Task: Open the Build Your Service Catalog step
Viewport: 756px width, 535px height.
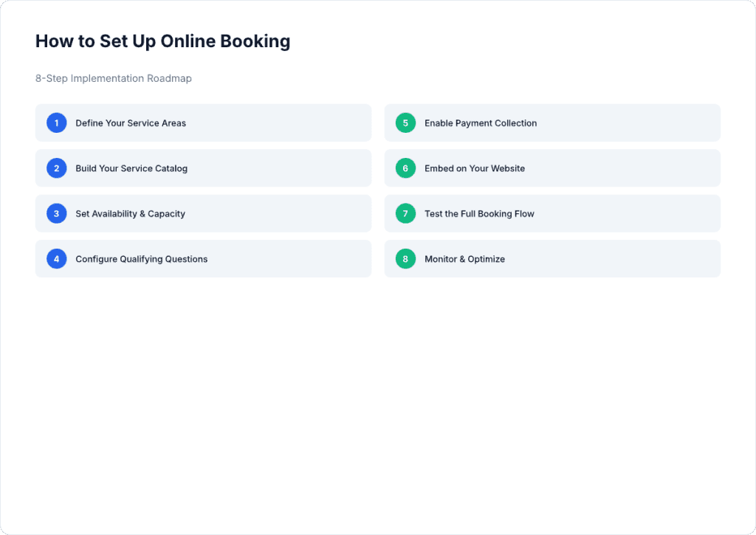Action: point(203,168)
